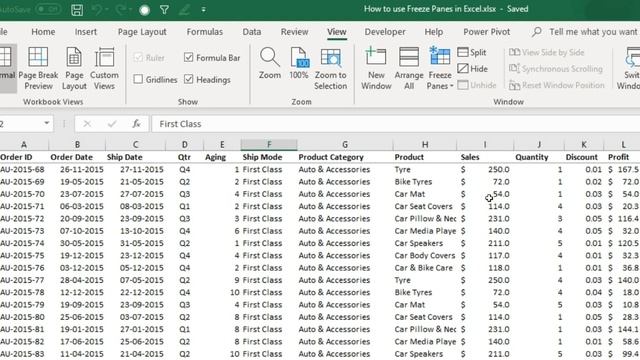Open the Data tab
Image resolution: width=640 pixels, height=360 pixels.
click(251, 32)
